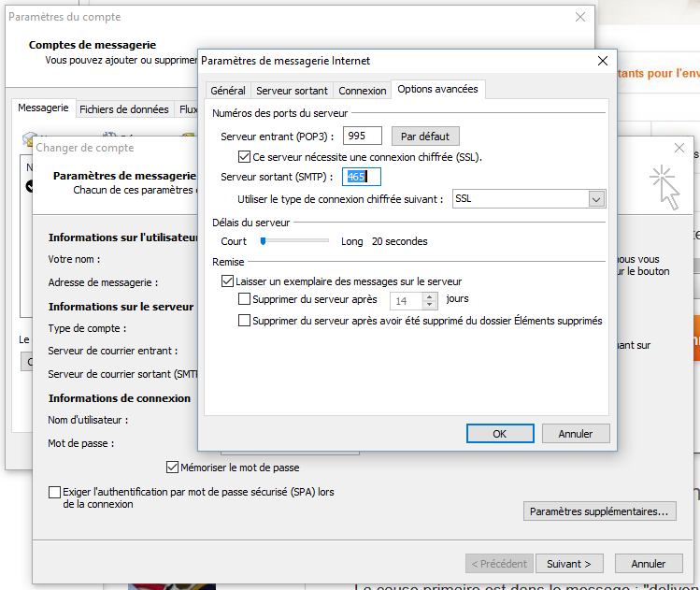Toggle Mémoriser le mot de passe checkbox

tap(172, 468)
